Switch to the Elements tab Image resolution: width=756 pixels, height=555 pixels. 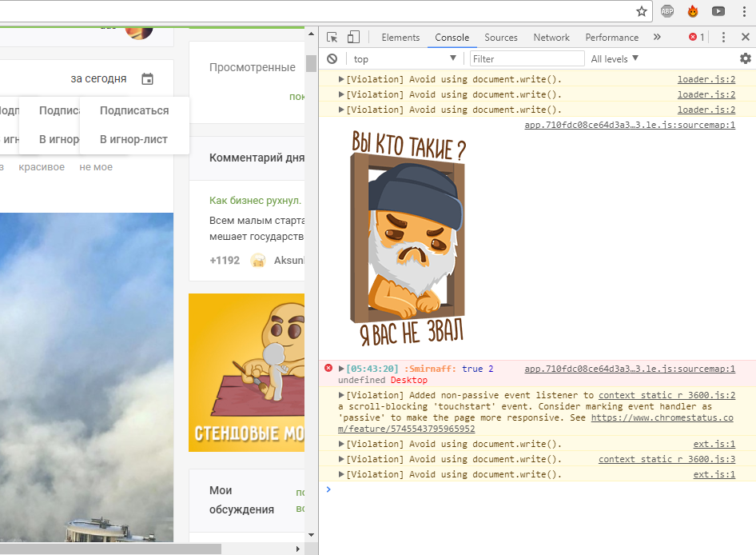coord(400,38)
